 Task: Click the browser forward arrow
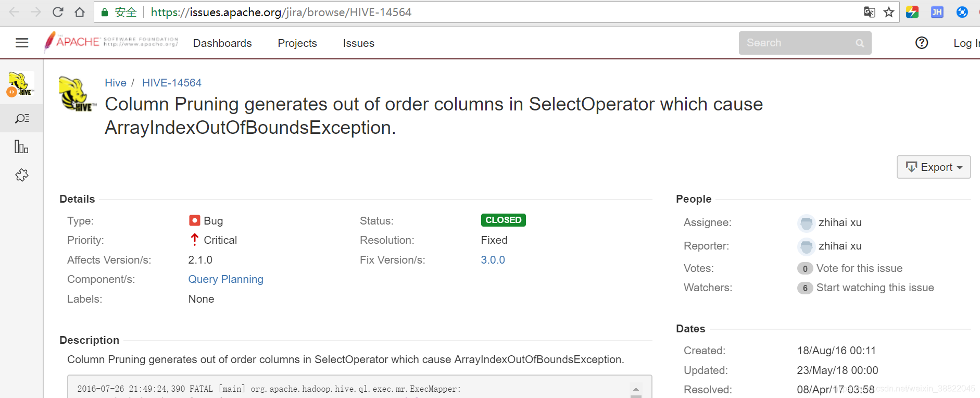click(36, 12)
